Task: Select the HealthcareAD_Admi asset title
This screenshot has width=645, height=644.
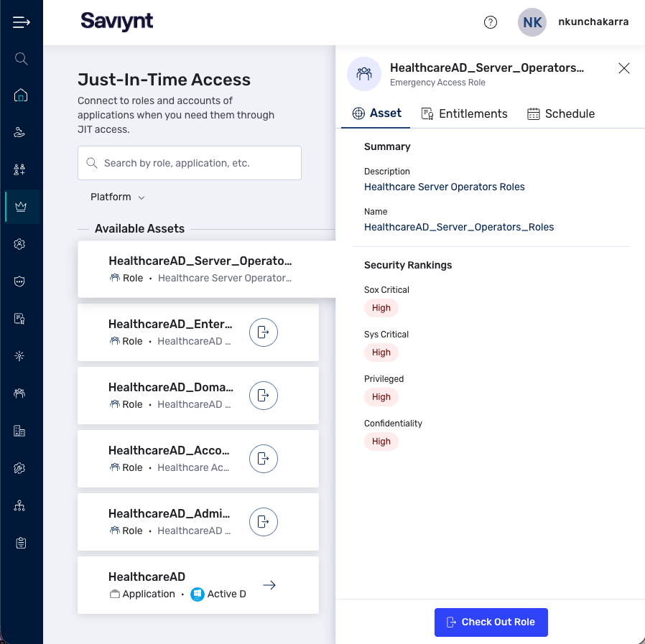Action: tap(169, 513)
